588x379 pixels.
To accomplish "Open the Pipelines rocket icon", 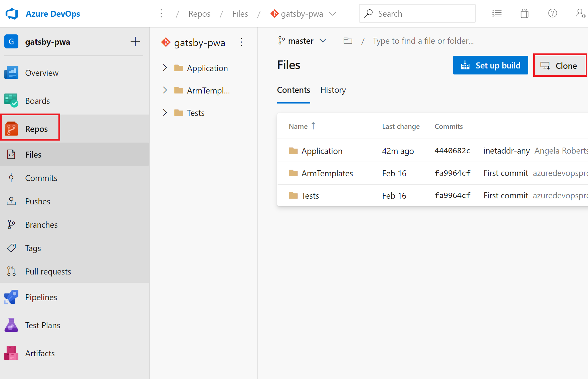I will click(x=11, y=297).
